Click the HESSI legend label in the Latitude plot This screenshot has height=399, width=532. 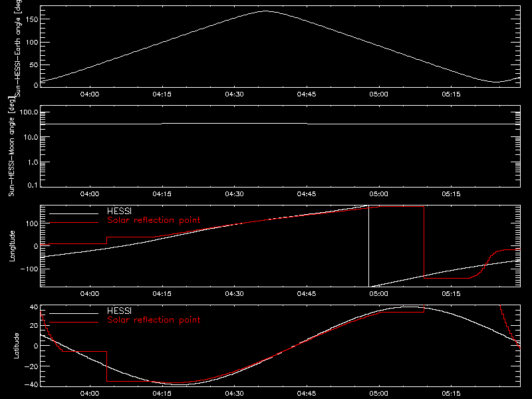tap(120, 311)
